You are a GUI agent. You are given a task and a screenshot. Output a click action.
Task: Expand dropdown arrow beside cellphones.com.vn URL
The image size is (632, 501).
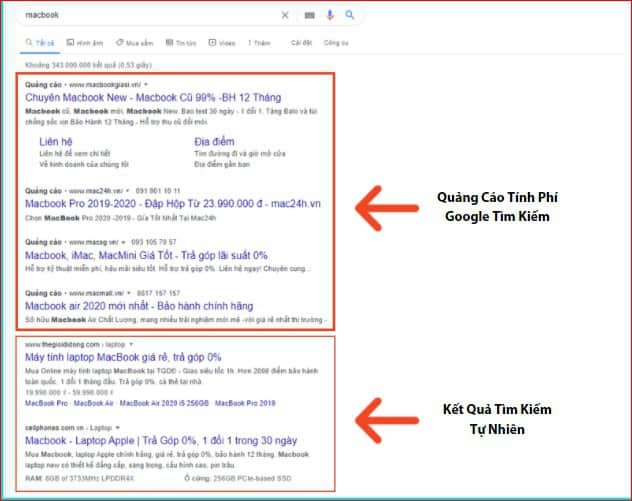click(117, 428)
